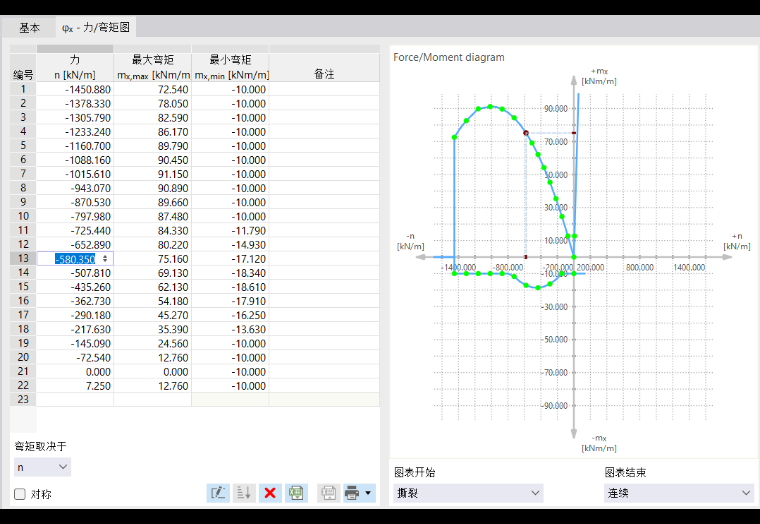Select row header number 22
Viewport: 760px width, 524px height.
coord(23,385)
